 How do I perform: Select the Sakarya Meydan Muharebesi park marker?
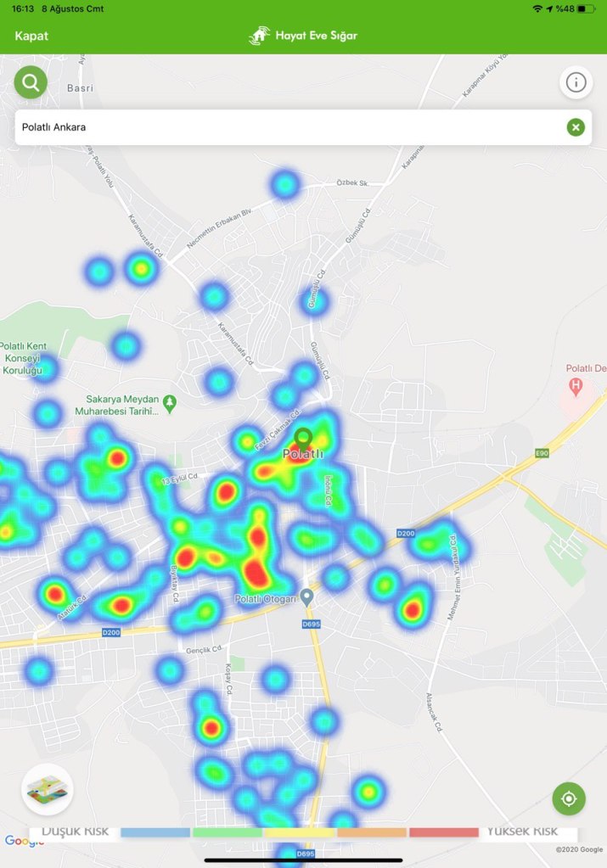(170, 401)
